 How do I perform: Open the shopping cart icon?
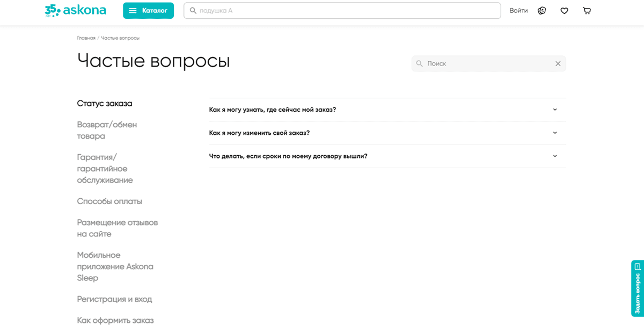pos(587,10)
